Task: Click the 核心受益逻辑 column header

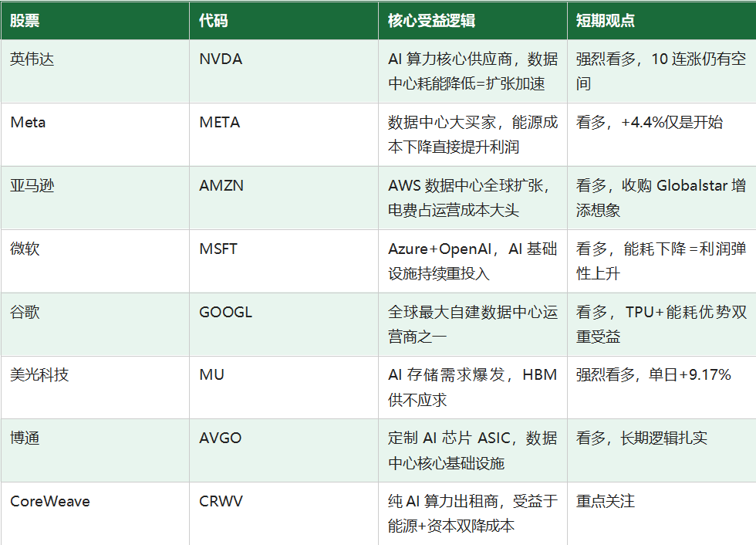Action: pyautogui.click(x=473, y=20)
